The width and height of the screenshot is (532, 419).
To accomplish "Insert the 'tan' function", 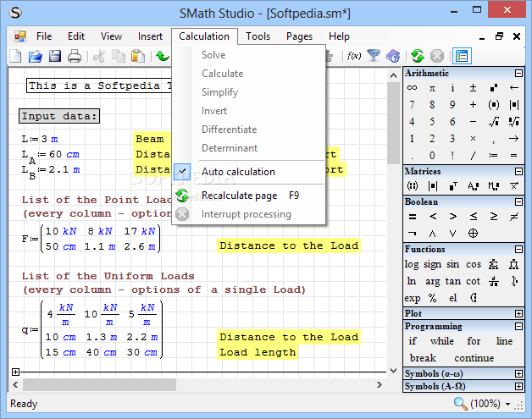I will [453, 281].
